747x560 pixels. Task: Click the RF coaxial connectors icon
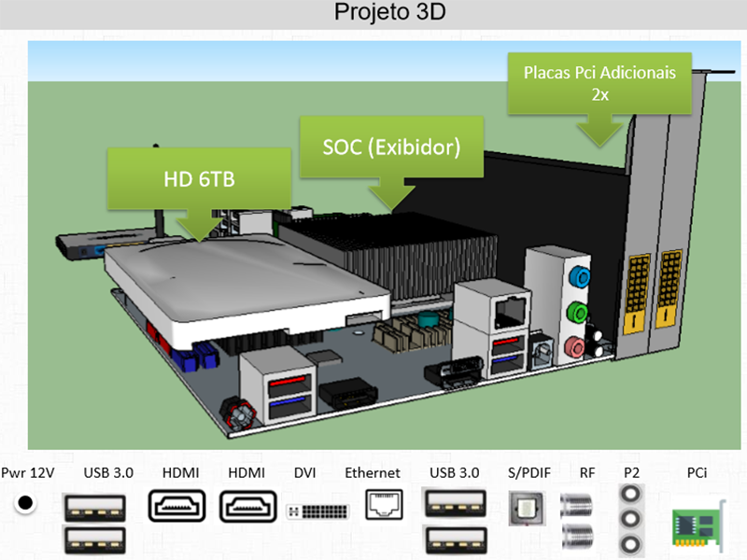580,521
